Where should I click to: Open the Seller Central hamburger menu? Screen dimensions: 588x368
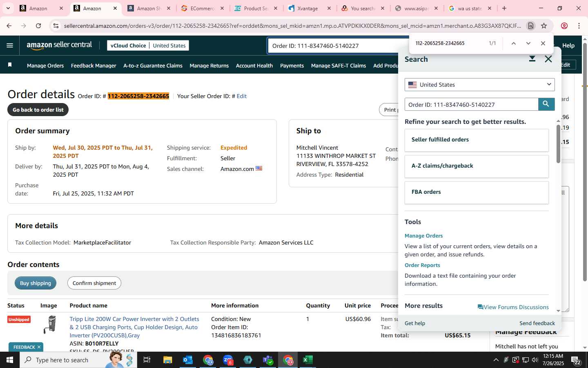point(10,45)
